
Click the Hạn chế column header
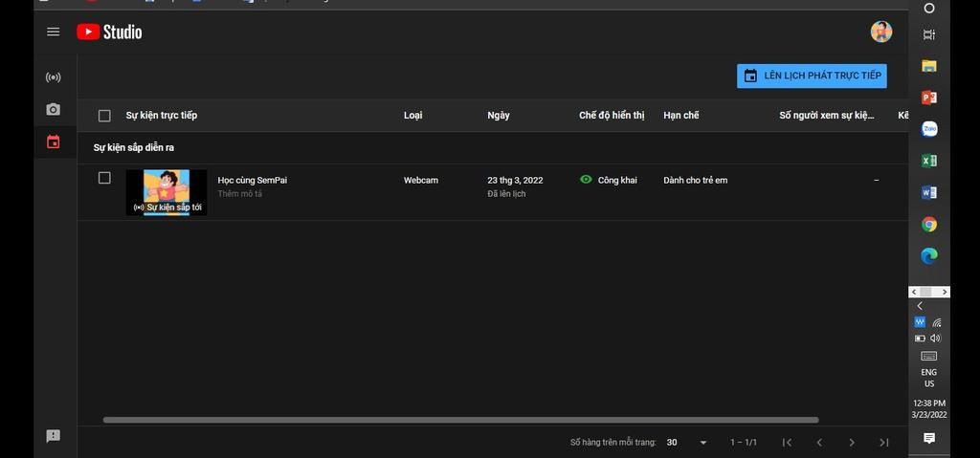[x=681, y=116]
